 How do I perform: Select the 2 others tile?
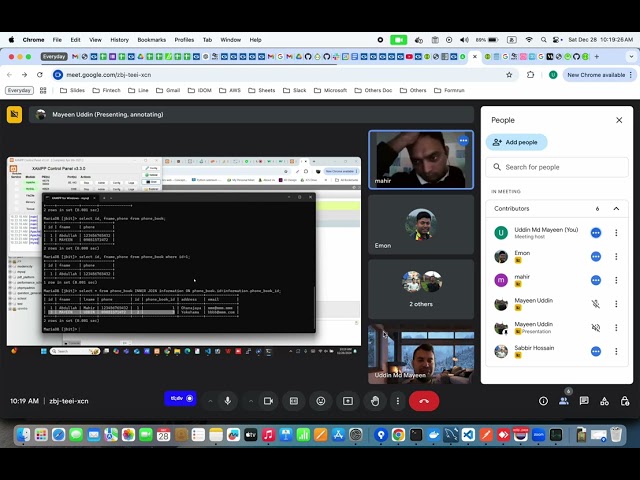click(x=421, y=289)
